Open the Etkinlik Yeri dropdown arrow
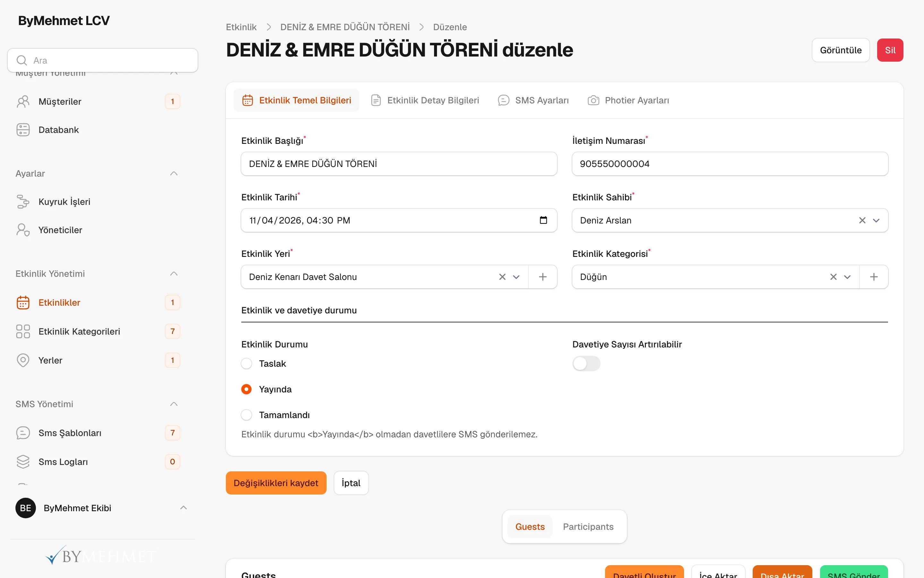Screen dimensions: 924x578 (x=516, y=277)
